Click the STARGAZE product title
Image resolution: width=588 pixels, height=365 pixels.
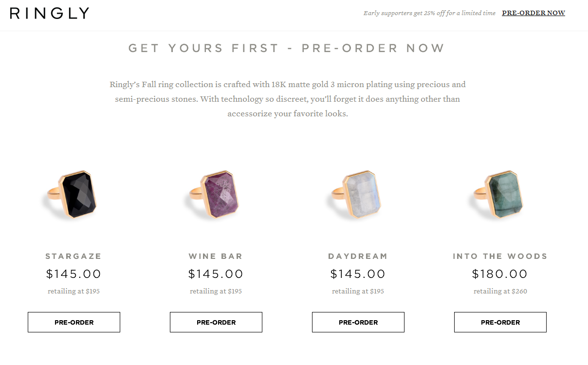[x=73, y=256]
